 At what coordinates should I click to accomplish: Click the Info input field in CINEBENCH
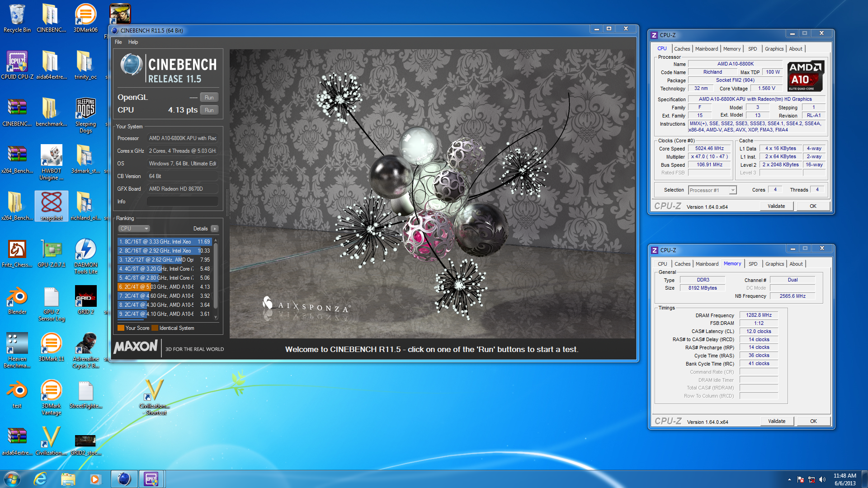182,202
